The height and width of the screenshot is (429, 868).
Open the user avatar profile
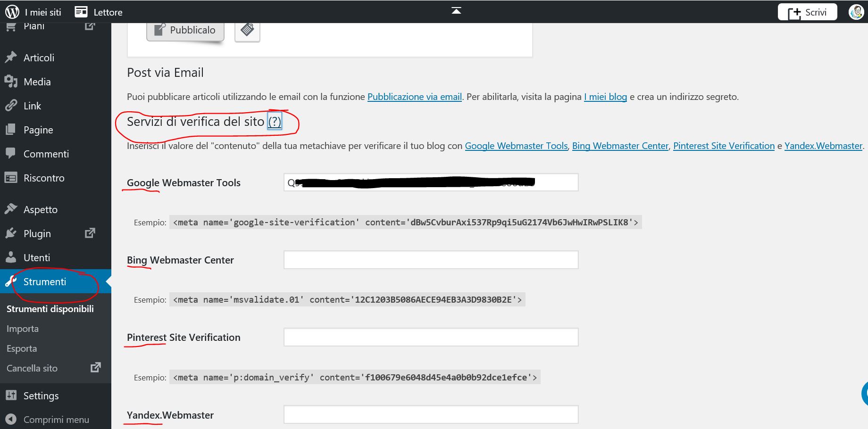[856, 12]
